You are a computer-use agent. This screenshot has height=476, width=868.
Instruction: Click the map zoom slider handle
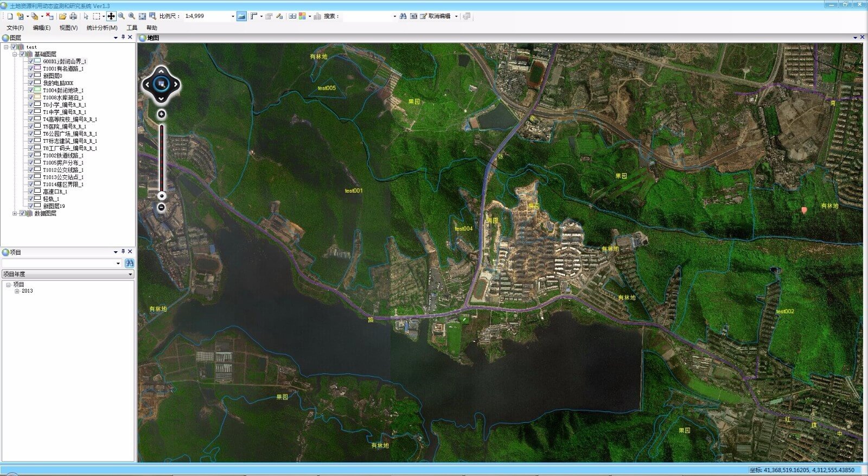tap(161, 195)
